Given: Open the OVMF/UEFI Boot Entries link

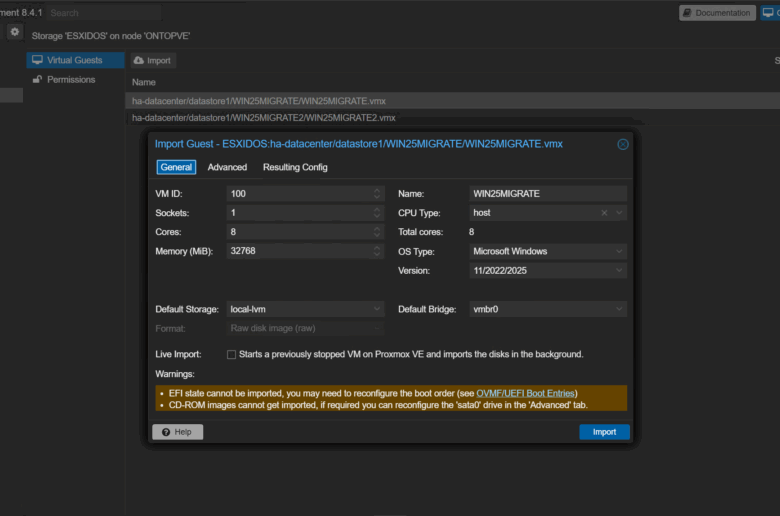Looking at the screenshot, I should coord(525,394).
